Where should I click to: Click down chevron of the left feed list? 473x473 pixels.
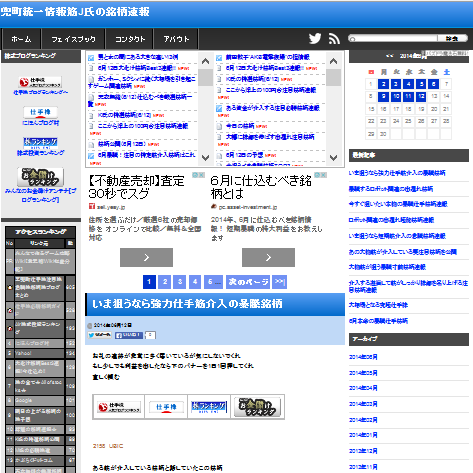coord(205,157)
